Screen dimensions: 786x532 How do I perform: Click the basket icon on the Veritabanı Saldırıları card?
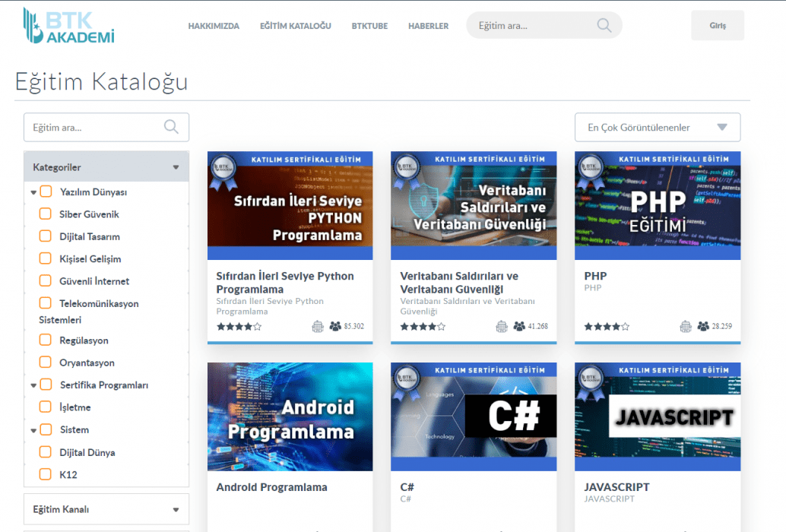coord(501,327)
